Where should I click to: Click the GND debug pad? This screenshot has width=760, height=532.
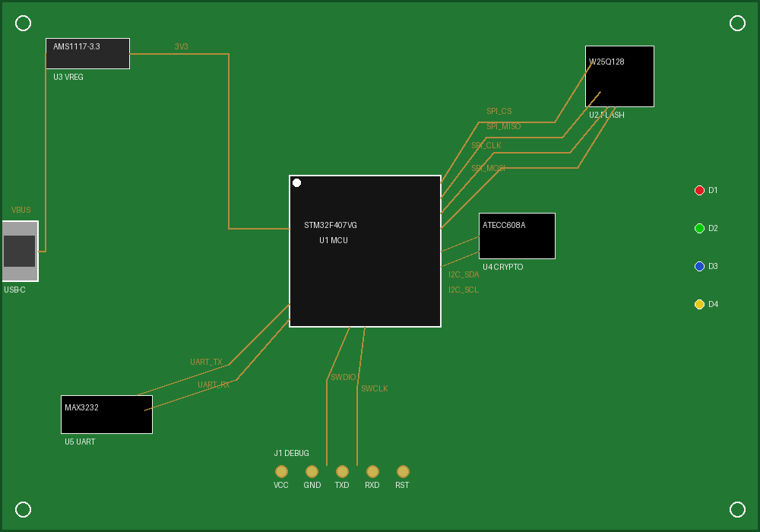312,471
